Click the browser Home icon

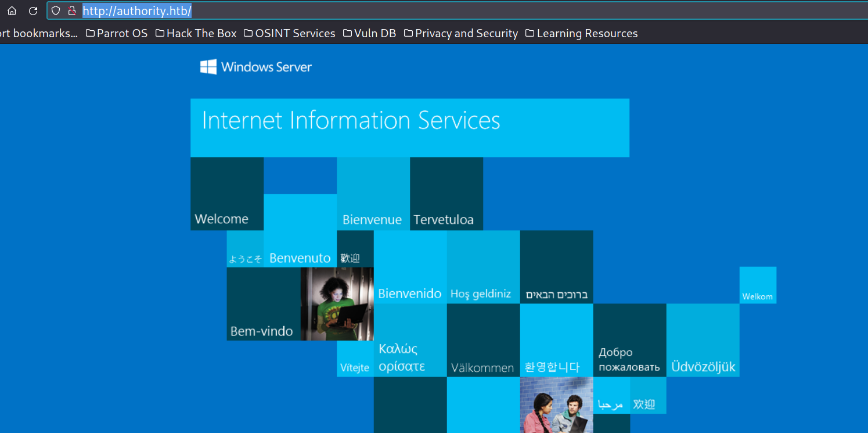pyautogui.click(x=12, y=11)
